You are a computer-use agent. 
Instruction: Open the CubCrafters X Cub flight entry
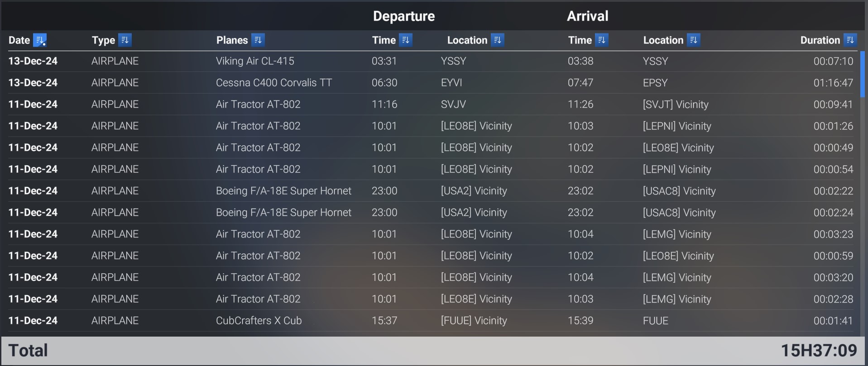[431, 321]
